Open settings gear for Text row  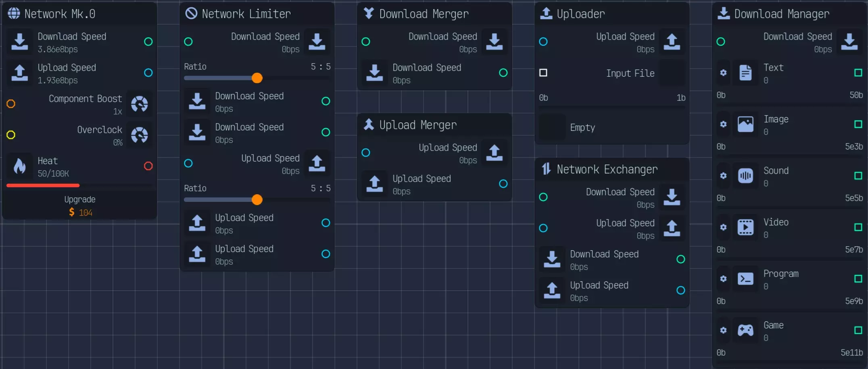pyautogui.click(x=723, y=73)
